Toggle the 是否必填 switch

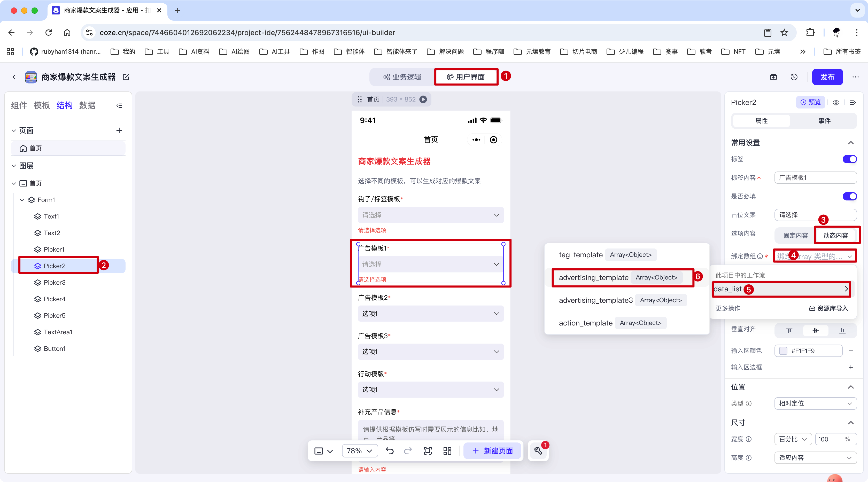[849, 196]
